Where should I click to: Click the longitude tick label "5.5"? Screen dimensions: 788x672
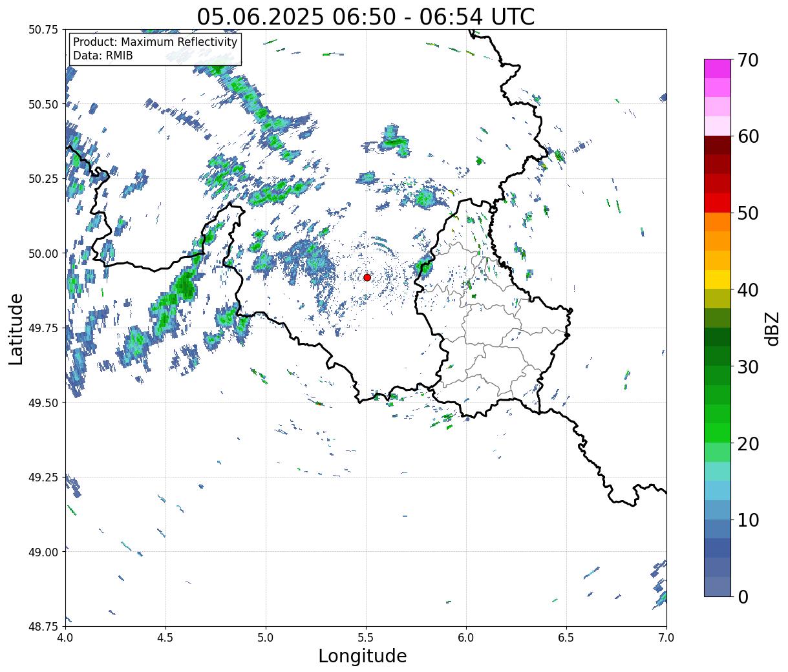[x=366, y=638]
